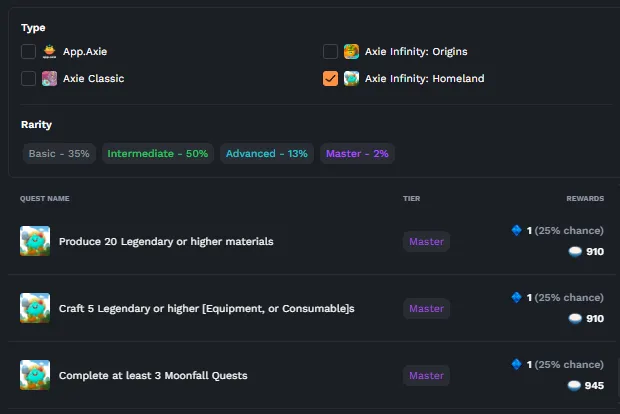
Task: Filter by Advanced - 13% rarity
Action: (x=267, y=153)
